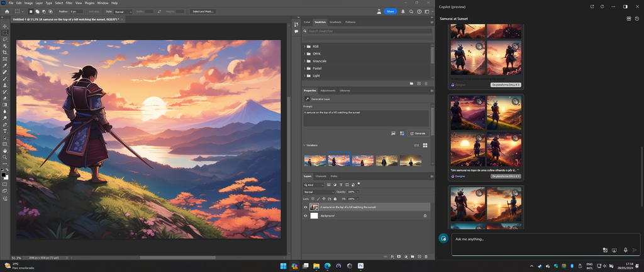Image resolution: width=644 pixels, height=272 pixels.
Task: Open Variations grid view icon
Action: tap(425, 145)
